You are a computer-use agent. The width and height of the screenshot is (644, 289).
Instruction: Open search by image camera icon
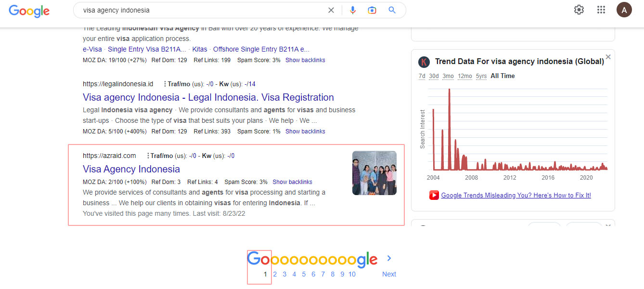372,10
